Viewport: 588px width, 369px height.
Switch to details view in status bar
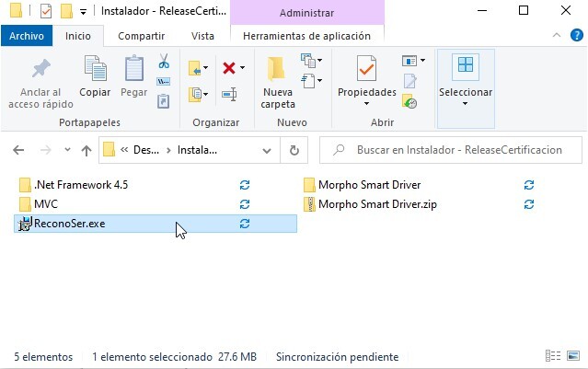coord(554,357)
